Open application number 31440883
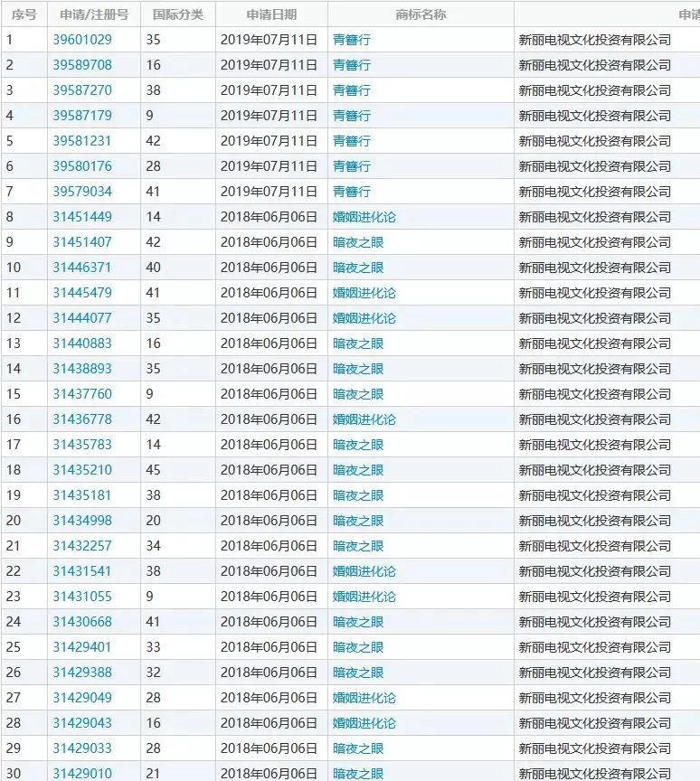Image resolution: width=700 pixels, height=781 pixels. click(82, 343)
